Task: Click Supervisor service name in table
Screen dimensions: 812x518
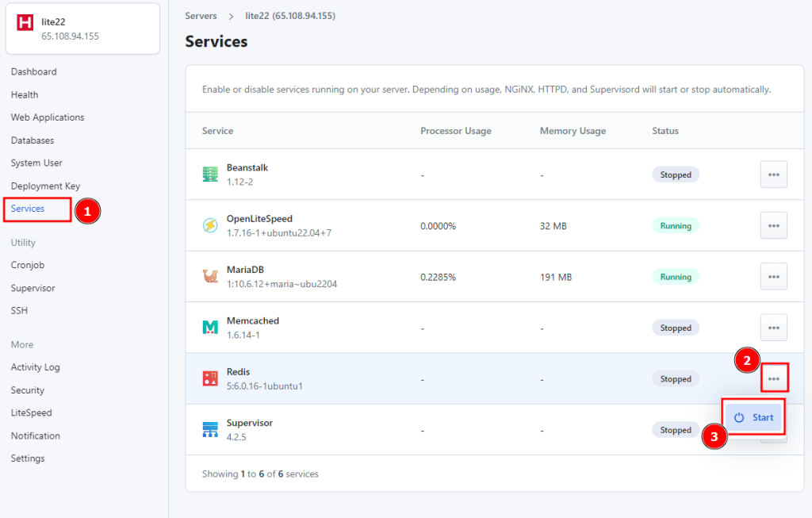Action: tap(250, 423)
